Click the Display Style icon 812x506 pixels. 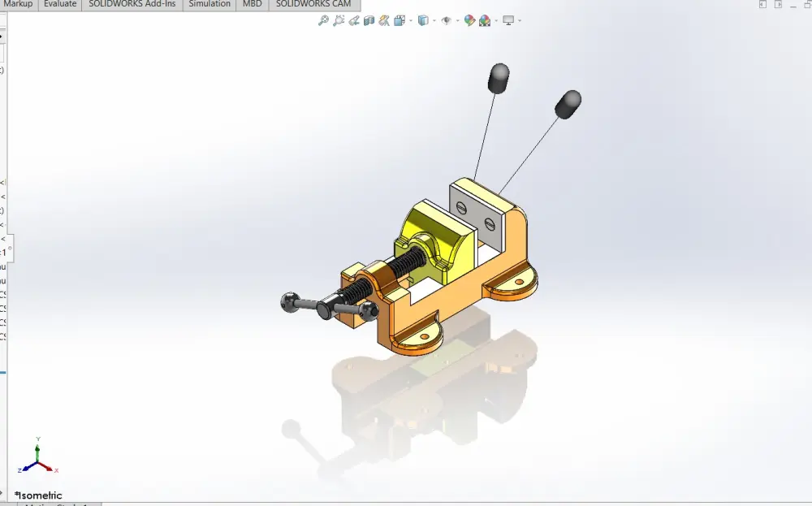(423, 21)
